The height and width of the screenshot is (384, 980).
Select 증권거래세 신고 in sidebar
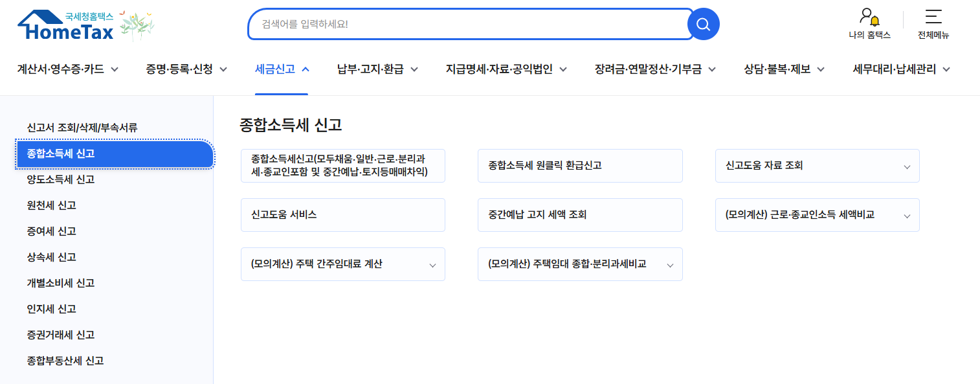click(61, 335)
